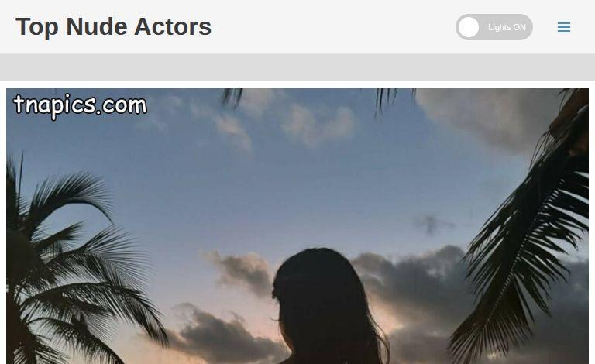Viewport: 595px width, 364px height.
Task: Toggle the Lights ON switch
Action: pyautogui.click(x=494, y=27)
